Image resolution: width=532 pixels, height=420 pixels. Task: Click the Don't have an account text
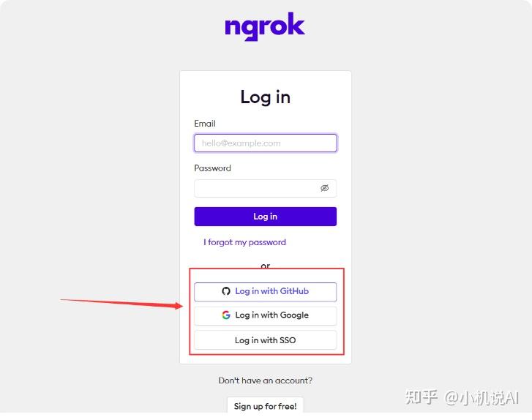[x=266, y=380]
